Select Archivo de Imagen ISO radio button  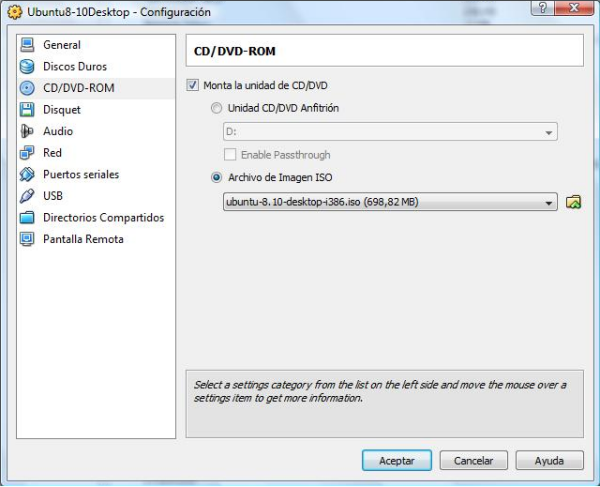[216, 177]
